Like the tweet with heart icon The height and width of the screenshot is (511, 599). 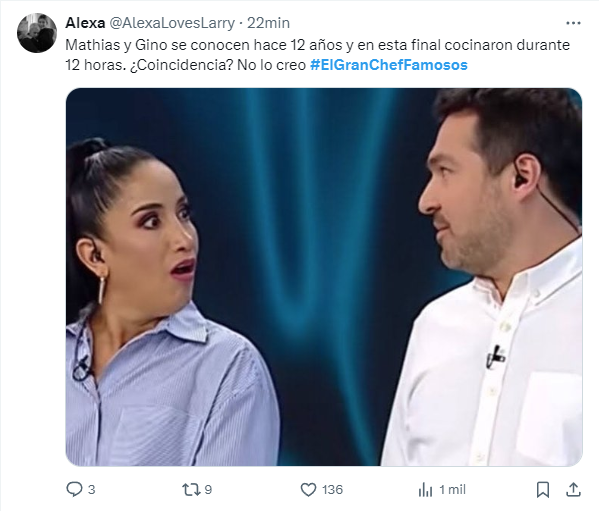pos(308,490)
